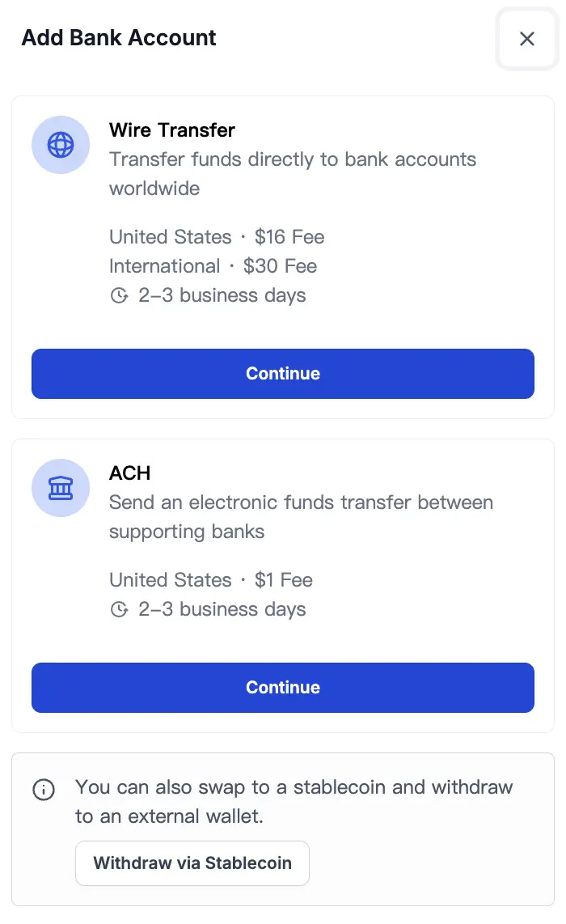Click the Withdraw via Stablecoin button
The height and width of the screenshot is (924, 566).
pos(192,863)
